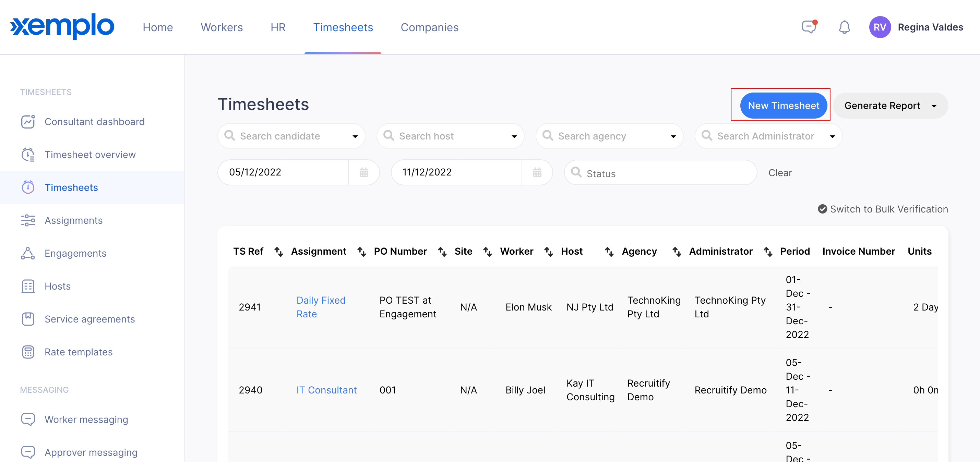The image size is (980, 462).
Task: Click the Worker messaging chat icon
Action: 28,420
